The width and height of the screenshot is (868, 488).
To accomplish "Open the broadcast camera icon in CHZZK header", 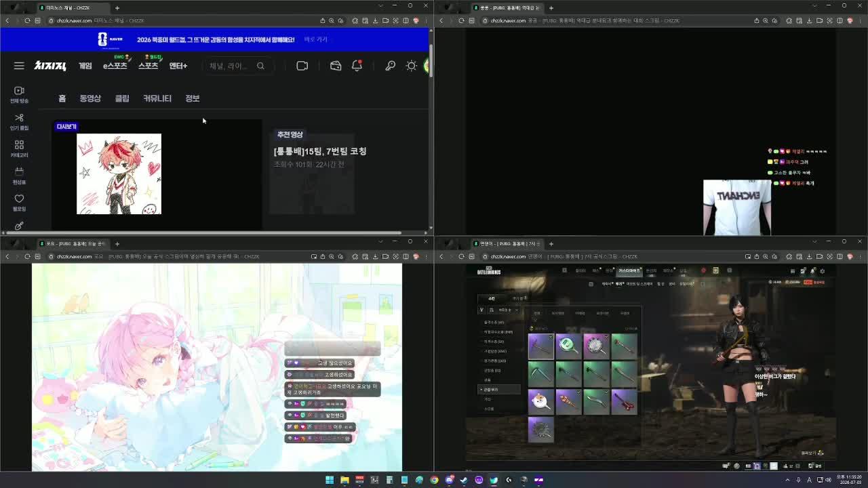I will pos(302,66).
